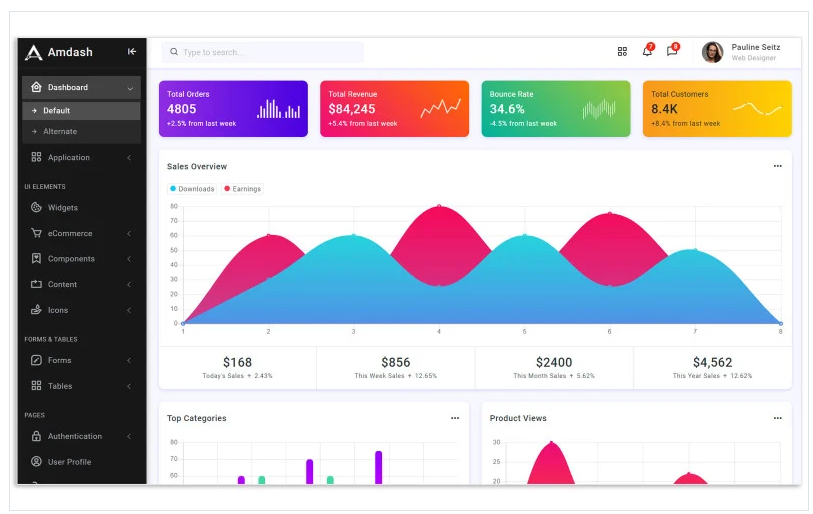The height and width of the screenshot is (514, 813).
Task: Toggle the Downloads series in chart legend
Action: (192, 189)
